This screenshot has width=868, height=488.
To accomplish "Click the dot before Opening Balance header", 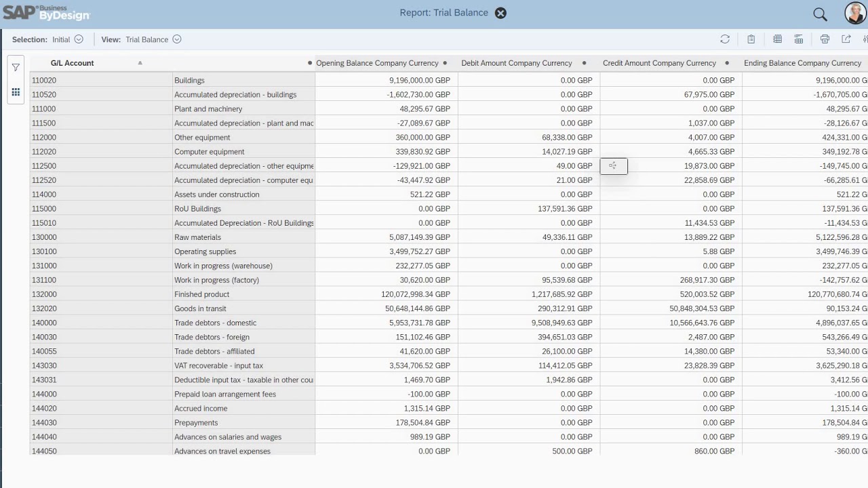I will [310, 63].
